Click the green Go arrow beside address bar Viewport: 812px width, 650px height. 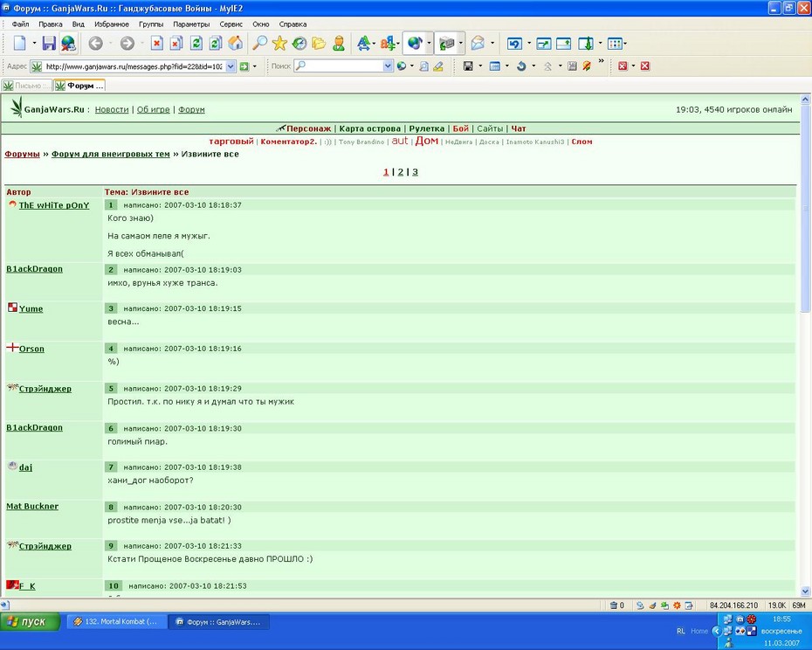tap(244, 66)
